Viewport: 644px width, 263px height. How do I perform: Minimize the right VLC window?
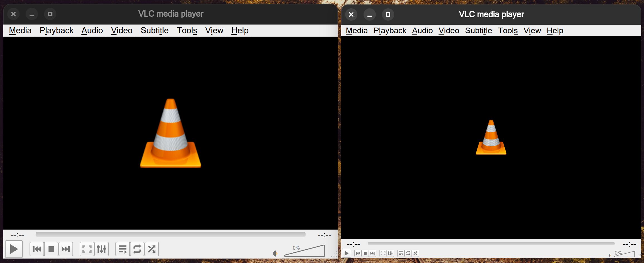370,14
